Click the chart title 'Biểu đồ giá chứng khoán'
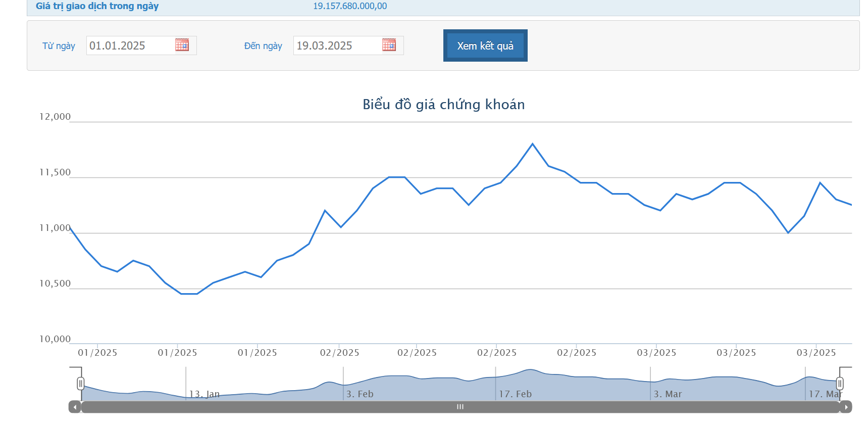This screenshot has height=423, width=868. pyautogui.click(x=443, y=104)
